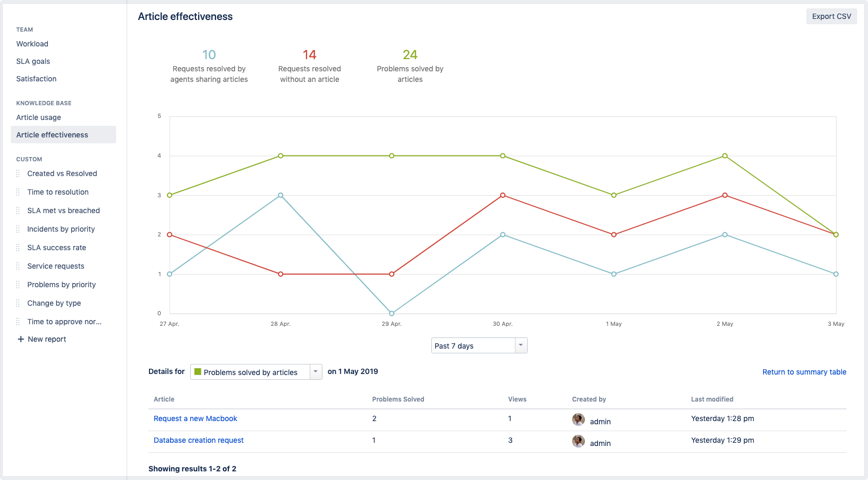The image size is (868, 480).
Task: Go to Article usage in Knowledge Base
Action: 38,117
